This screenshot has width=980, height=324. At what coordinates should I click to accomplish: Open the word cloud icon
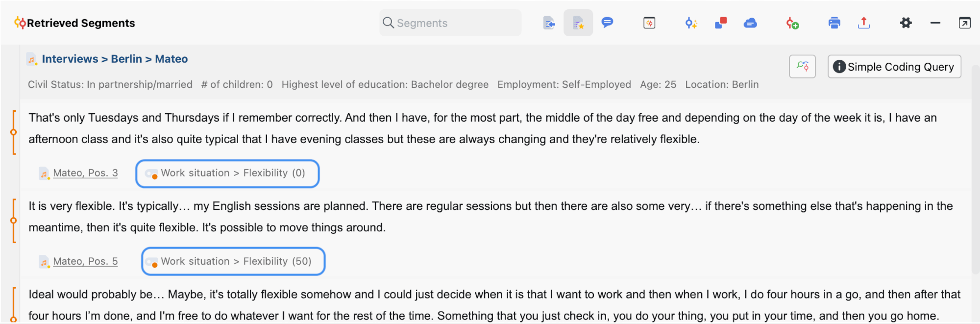point(750,23)
